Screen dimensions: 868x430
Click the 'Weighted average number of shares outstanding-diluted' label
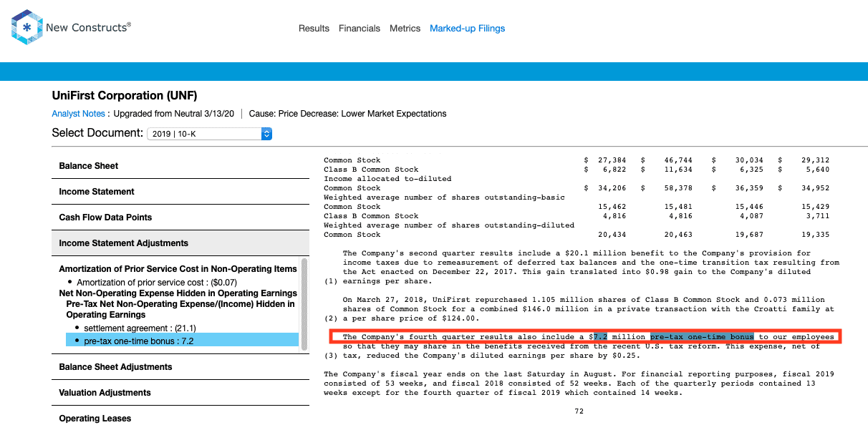coord(449,225)
